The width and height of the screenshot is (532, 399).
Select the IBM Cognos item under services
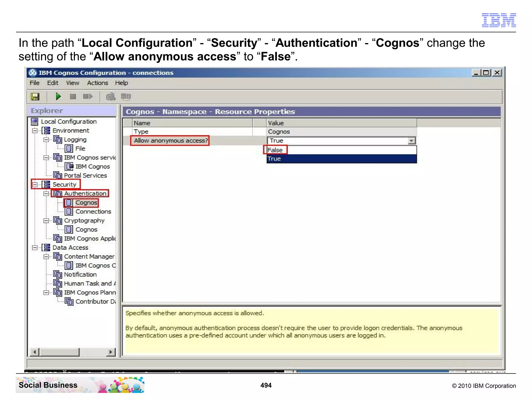point(92,167)
